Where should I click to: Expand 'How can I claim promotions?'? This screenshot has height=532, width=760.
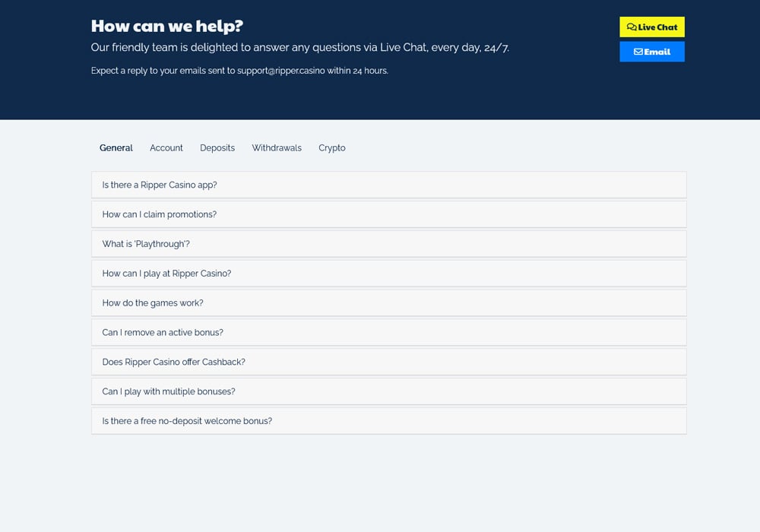pos(388,214)
